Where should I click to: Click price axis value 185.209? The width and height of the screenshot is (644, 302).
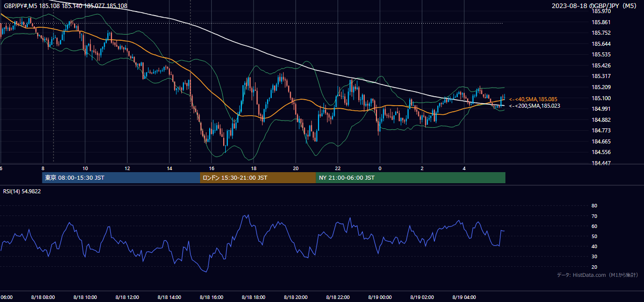(601, 87)
